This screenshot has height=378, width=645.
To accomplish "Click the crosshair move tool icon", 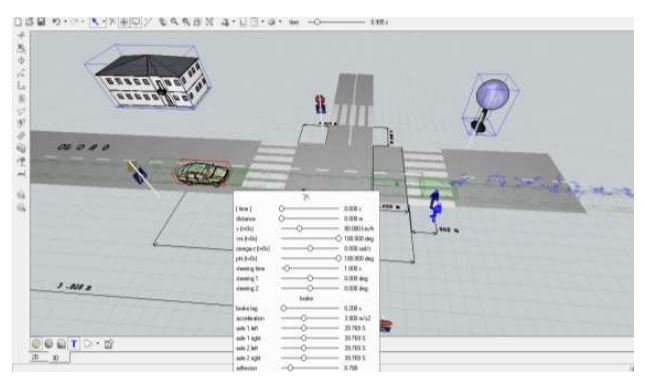I will pyautogui.click(x=124, y=22).
